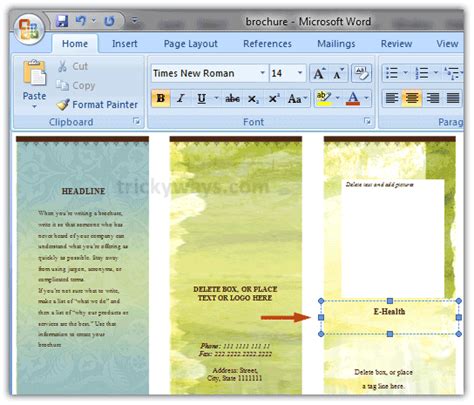
Task: Activate the Format Painter
Action: 97,105
